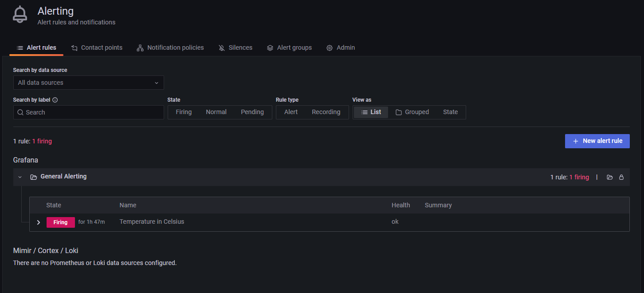Expand the Temperature in Celsius rule row
The width and height of the screenshot is (644, 293).
[39, 222]
